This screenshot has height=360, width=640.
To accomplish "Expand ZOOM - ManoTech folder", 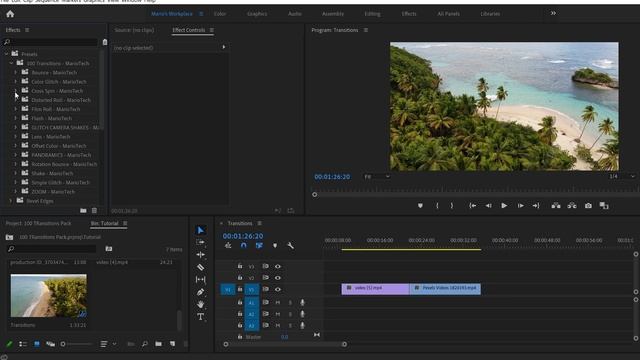I will coord(16,191).
